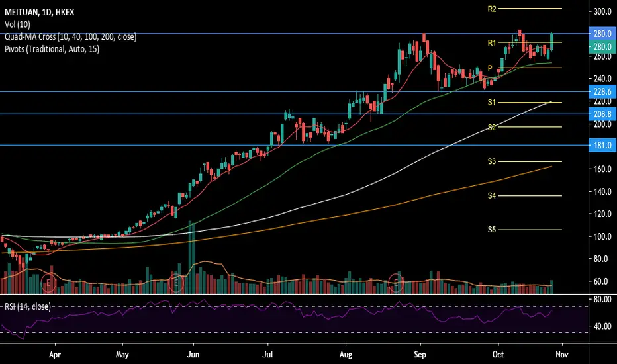
Task: Select the S5 pivot support label
Action: coord(492,230)
